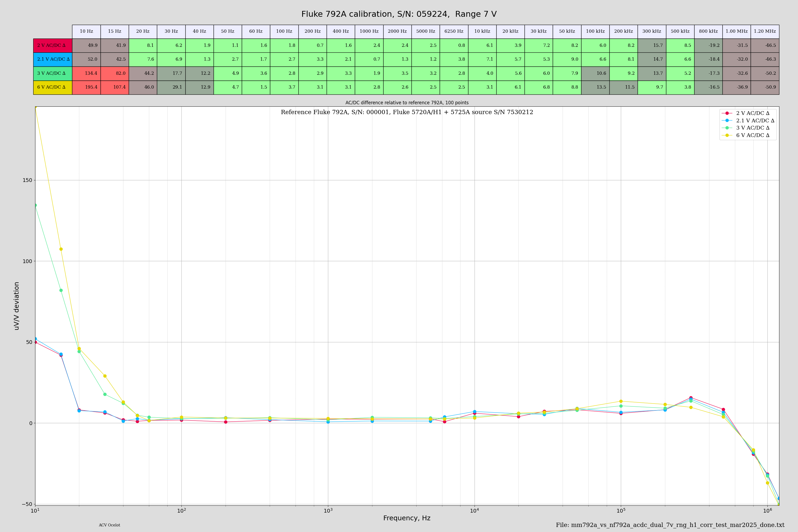Click the '15 Hz' column header

click(115, 32)
